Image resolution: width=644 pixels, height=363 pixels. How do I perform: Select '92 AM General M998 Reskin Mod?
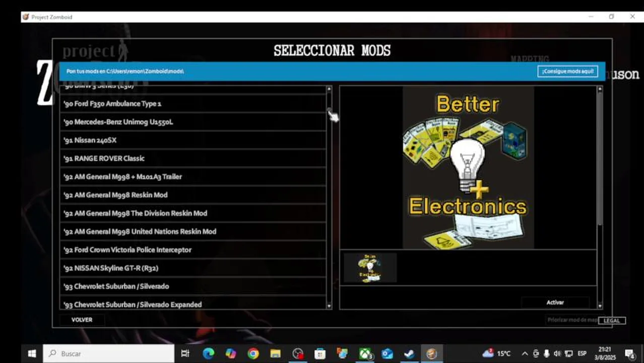(x=193, y=195)
